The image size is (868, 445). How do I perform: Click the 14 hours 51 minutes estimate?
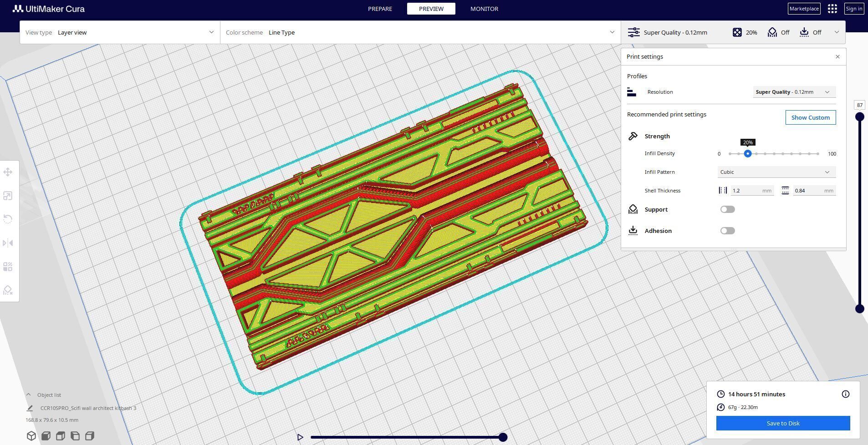pyautogui.click(x=756, y=394)
